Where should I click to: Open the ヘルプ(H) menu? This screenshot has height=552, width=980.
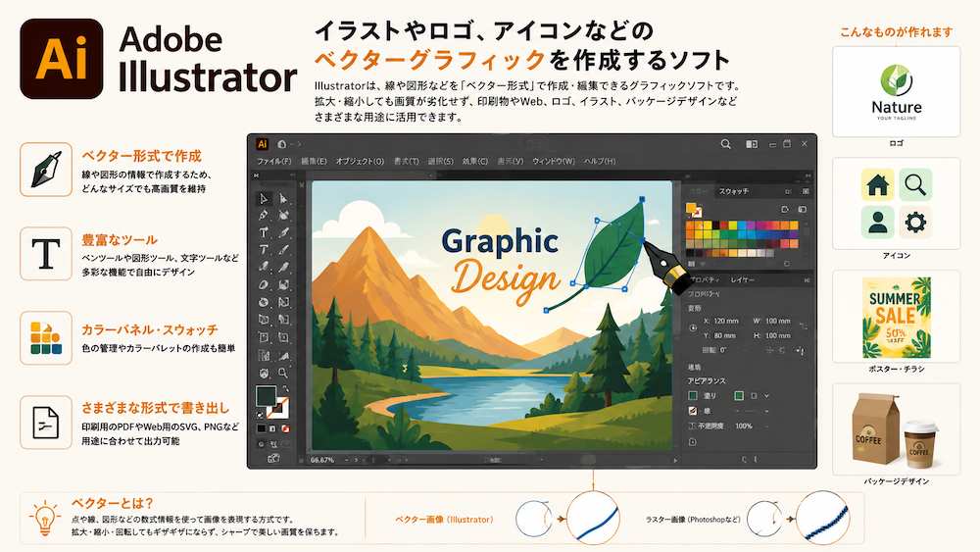point(600,162)
